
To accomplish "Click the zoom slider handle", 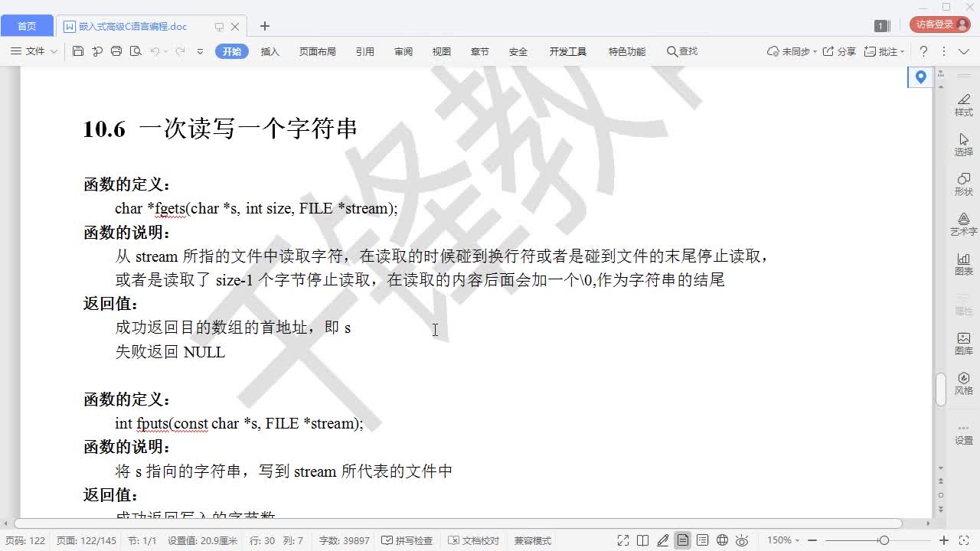I will 884,540.
